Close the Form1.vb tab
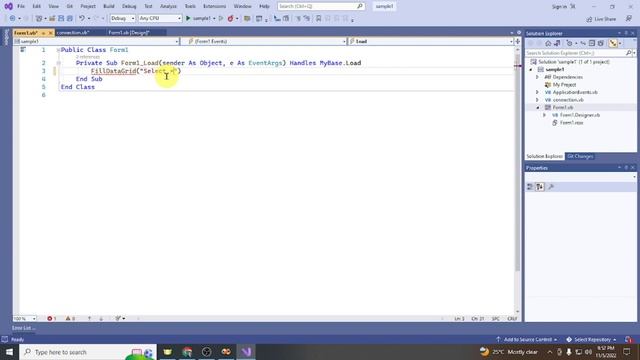Image resolution: width=640 pixels, height=360 pixels. [51, 33]
